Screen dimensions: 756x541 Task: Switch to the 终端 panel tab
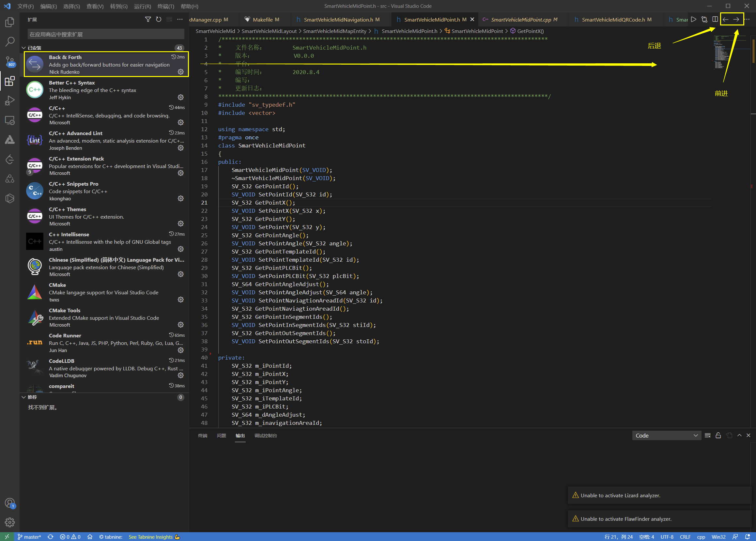(203, 436)
